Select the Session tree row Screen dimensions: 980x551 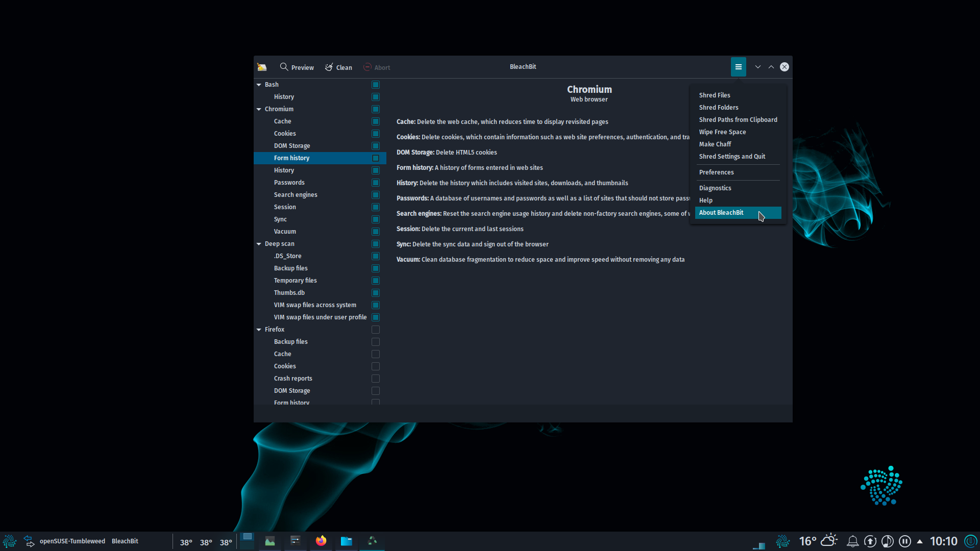[320, 207]
